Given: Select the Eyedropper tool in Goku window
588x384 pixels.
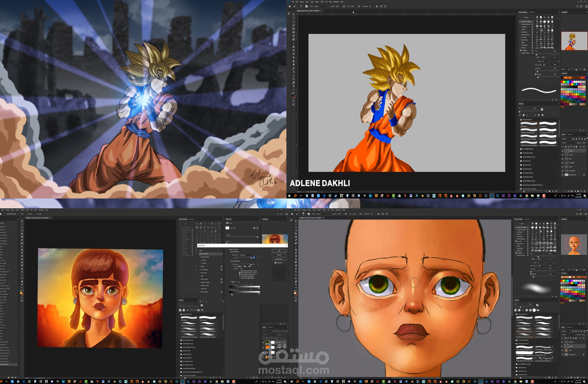Looking at the screenshot, I should (x=293, y=36).
